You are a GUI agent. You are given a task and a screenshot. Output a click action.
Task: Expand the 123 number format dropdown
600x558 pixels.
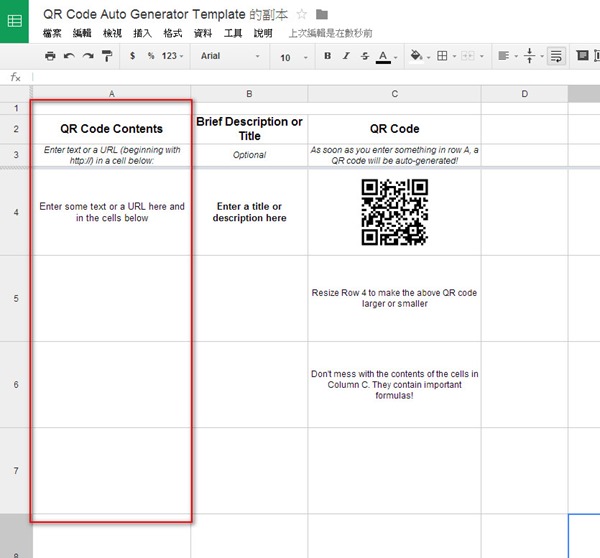click(x=173, y=57)
